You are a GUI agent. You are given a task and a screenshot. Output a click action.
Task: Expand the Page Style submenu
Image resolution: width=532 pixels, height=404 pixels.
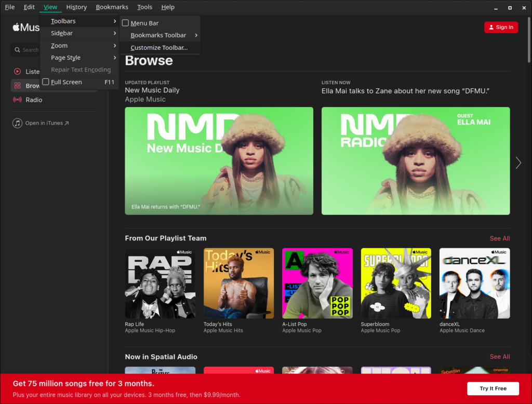pos(79,57)
